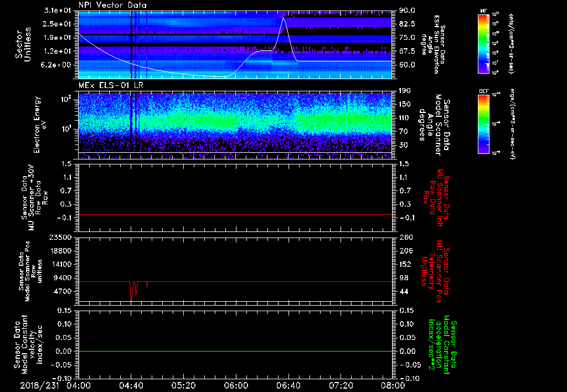The width and height of the screenshot is (567, 392).
Task: Click the Electron Energy eV axis label
Action: click(39, 125)
